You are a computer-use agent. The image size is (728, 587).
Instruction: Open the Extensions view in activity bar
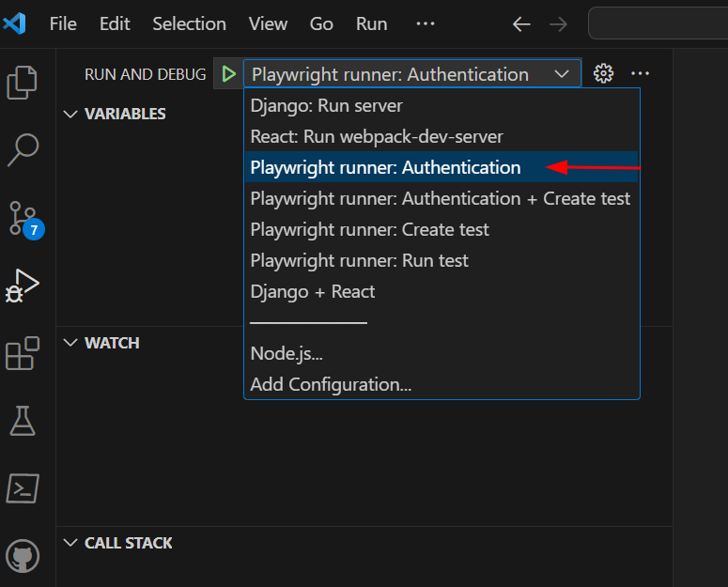[23, 353]
